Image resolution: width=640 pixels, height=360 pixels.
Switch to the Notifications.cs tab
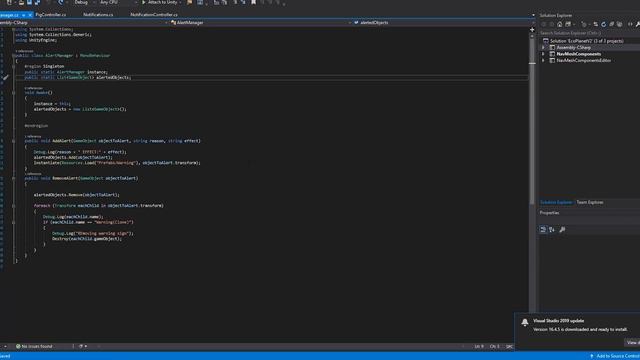(x=98, y=15)
